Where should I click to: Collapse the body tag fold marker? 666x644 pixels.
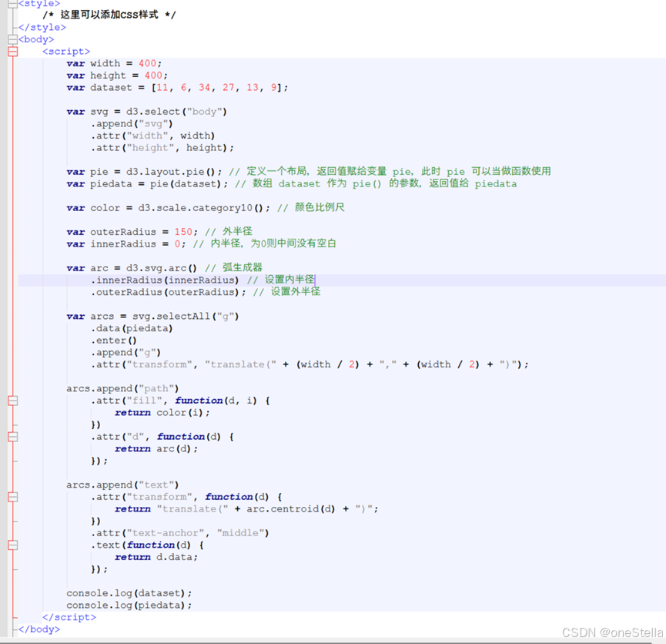click(13, 39)
